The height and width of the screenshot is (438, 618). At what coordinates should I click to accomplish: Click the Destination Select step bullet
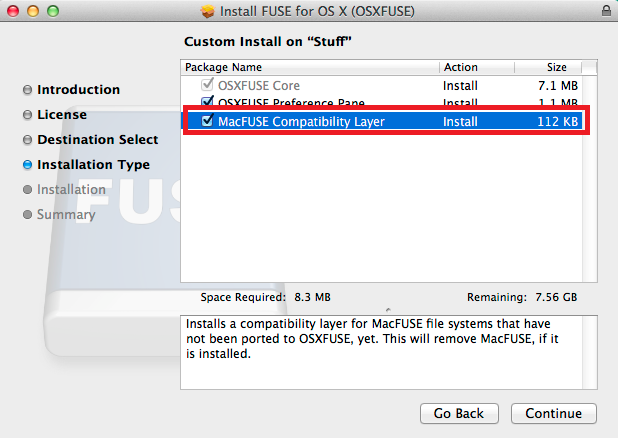click(x=27, y=140)
